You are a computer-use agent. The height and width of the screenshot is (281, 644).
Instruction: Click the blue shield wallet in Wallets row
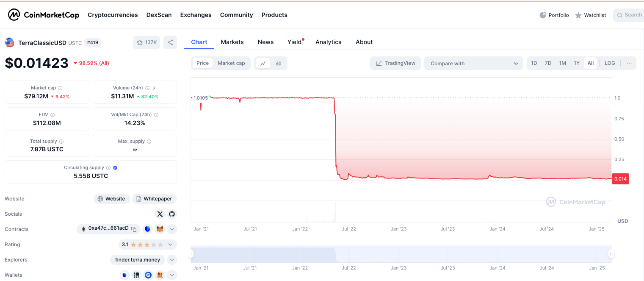[124, 275]
